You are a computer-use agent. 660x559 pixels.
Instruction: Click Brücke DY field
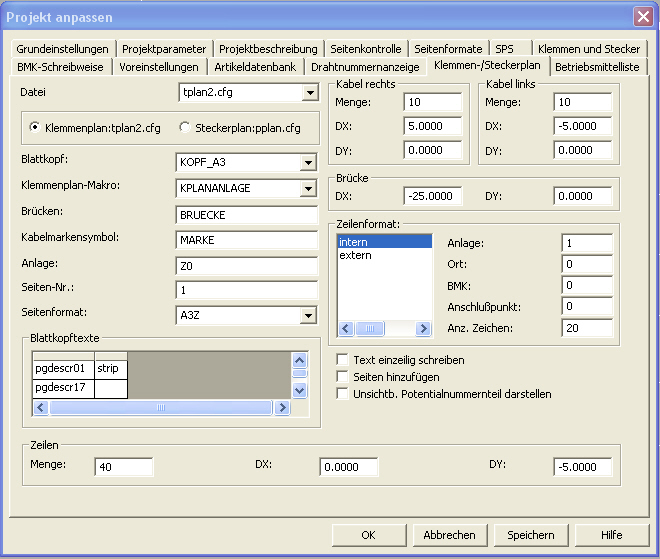coord(583,196)
